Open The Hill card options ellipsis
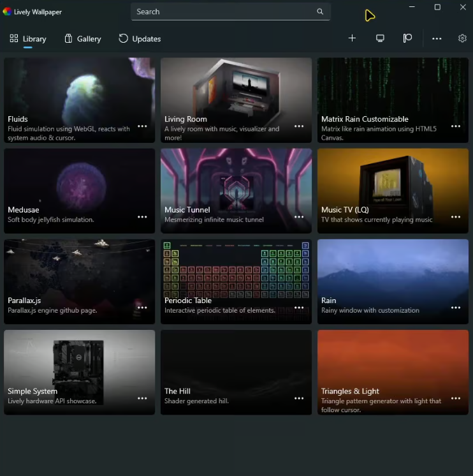473x476 pixels. pos(299,398)
